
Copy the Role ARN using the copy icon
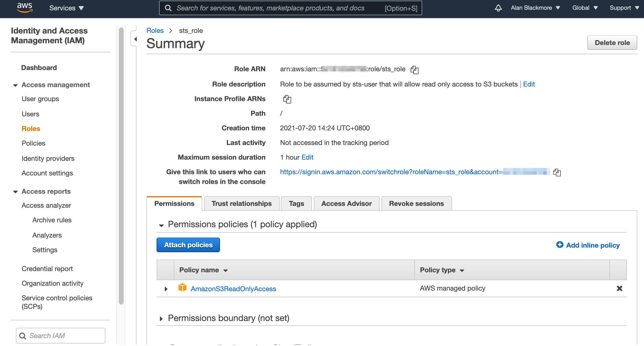point(415,70)
